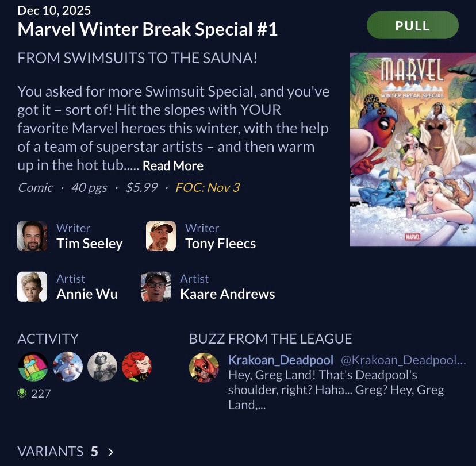Open artist Kaare Andrews' name link
The image size is (476, 466).
(228, 294)
